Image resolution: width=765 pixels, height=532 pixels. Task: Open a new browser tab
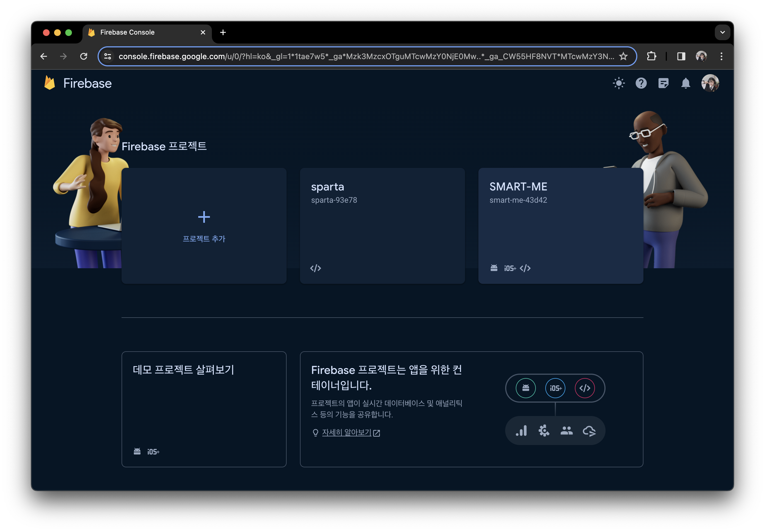(x=223, y=32)
